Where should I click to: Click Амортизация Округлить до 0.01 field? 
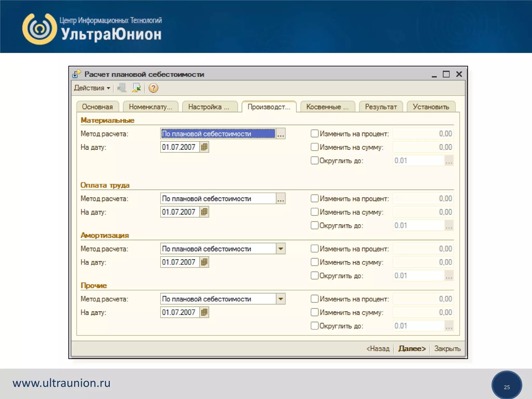click(x=419, y=276)
